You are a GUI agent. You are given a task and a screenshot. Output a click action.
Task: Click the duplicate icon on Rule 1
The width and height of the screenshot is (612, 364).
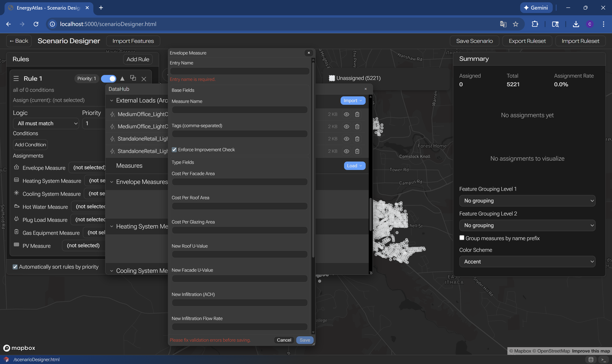(x=133, y=78)
